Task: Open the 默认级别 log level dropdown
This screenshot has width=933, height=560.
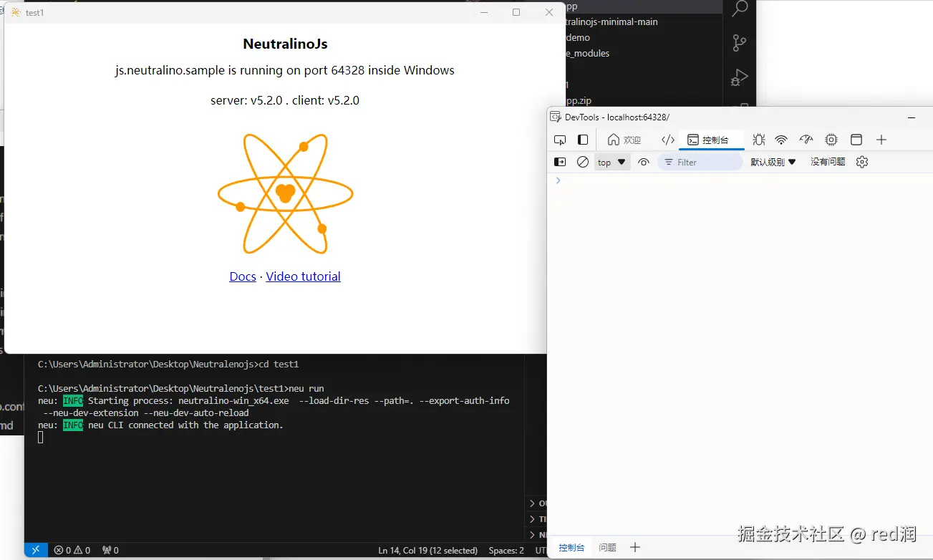Action: click(773, 162)
